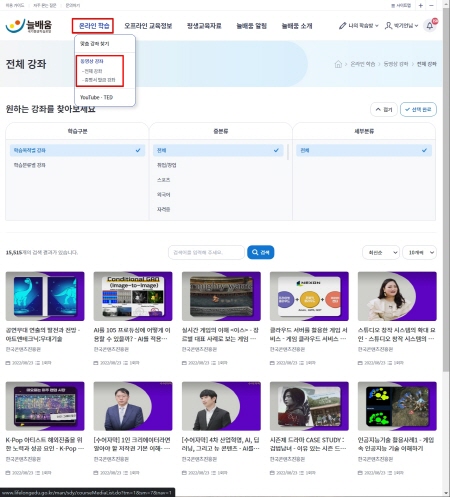
Task: Click the 클라우드 서버 game service title text
Action: click(309, 334)
